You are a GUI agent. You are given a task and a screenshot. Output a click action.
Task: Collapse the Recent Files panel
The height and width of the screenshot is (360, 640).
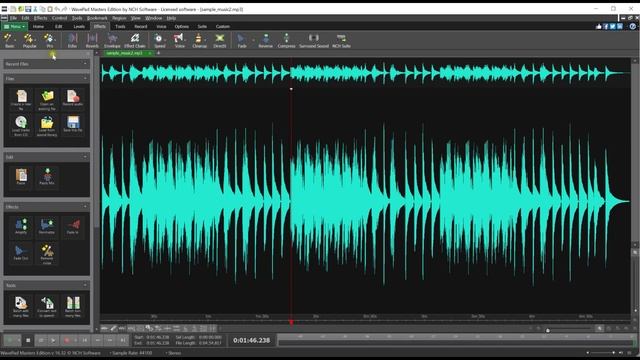click(x=85, y=64)
